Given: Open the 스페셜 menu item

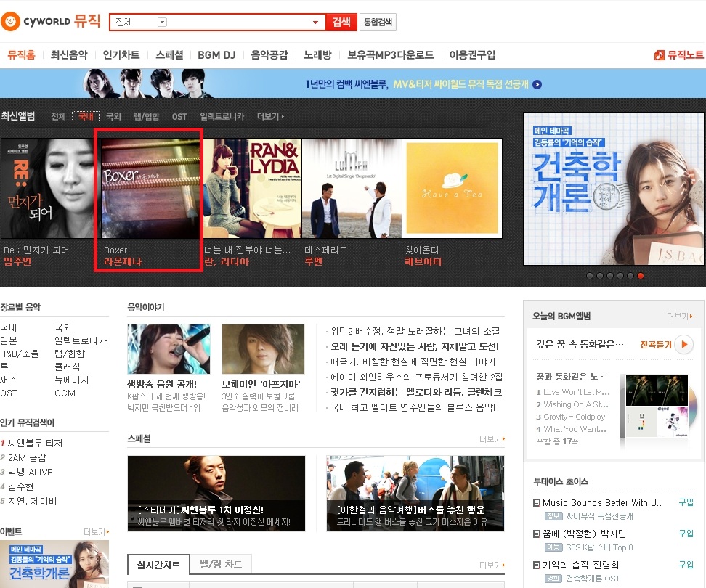Looking at the screenshot, I should tap(169, 55).
